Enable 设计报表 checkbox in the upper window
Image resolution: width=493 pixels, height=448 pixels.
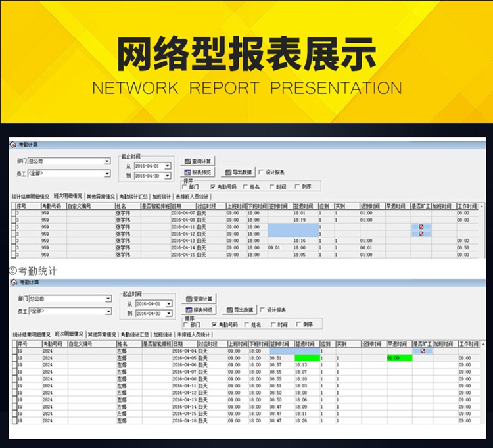point(262,172)
